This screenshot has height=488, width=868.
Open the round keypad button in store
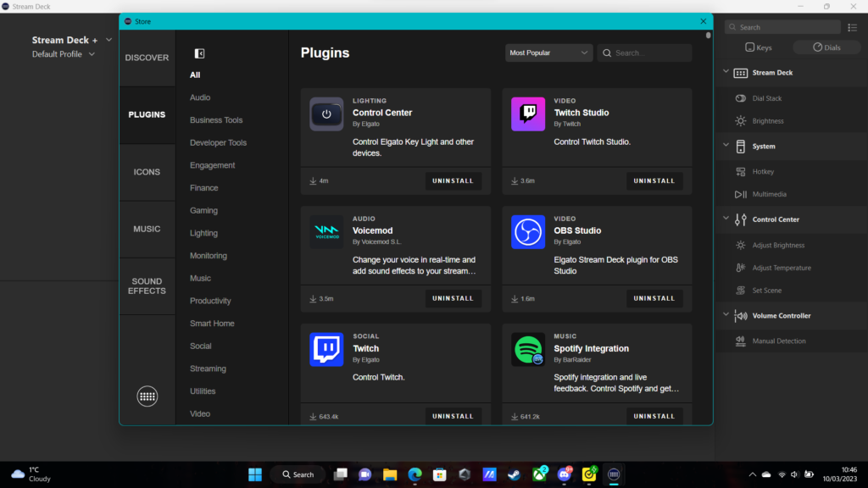[x=147, y=396]
